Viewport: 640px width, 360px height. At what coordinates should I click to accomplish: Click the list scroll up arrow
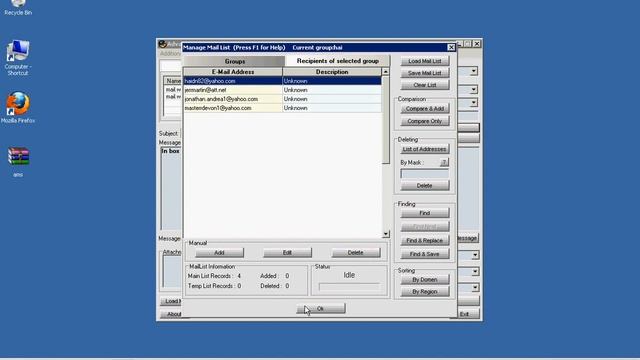386,72
